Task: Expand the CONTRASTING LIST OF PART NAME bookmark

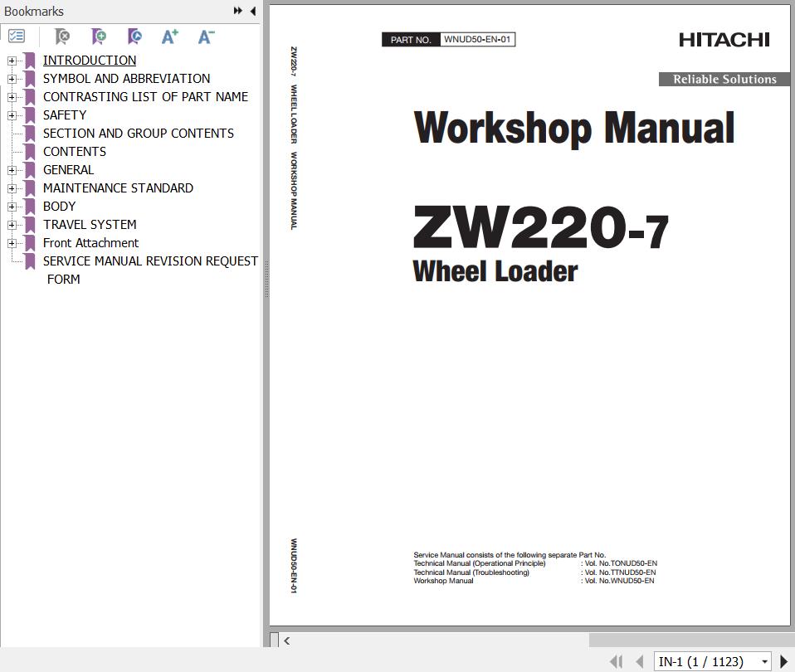Action: [x=12, y=97]
